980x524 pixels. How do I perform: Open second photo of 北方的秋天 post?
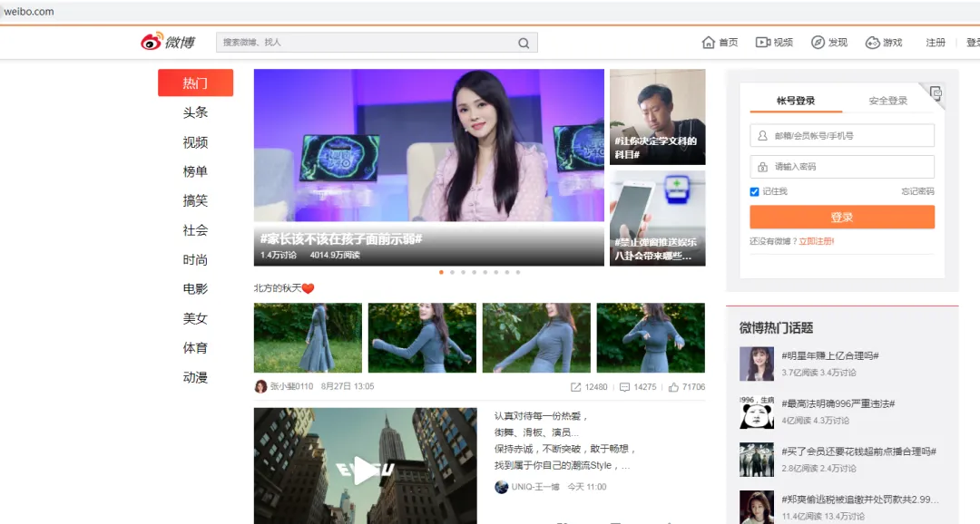point(422,338)
